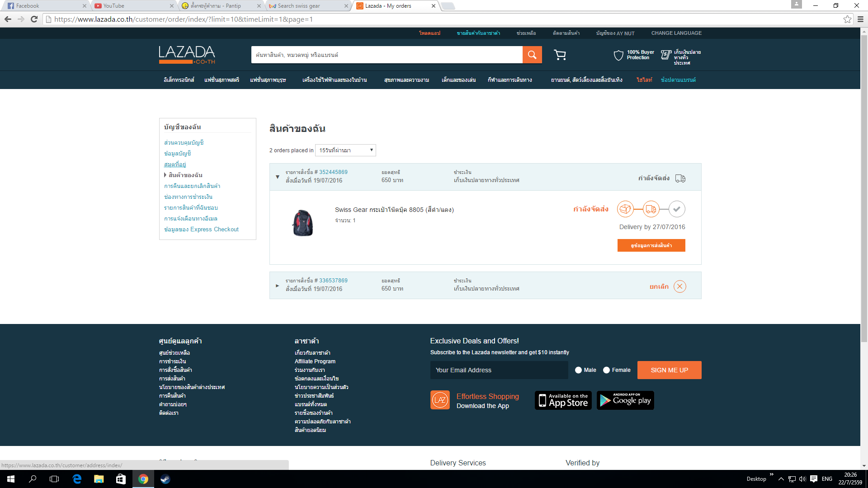Click the cancelled X circle icon
The height and width of the screenshot is (488, 868).
click(x=679, y=286)
